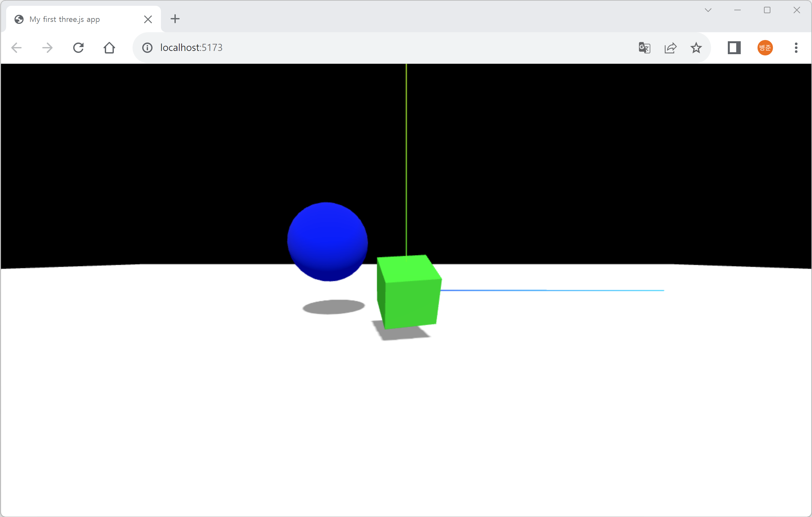Open Chrome's three-dot menu
The width and height of the screenshot is (812, 517).
(x=796, y=48)
